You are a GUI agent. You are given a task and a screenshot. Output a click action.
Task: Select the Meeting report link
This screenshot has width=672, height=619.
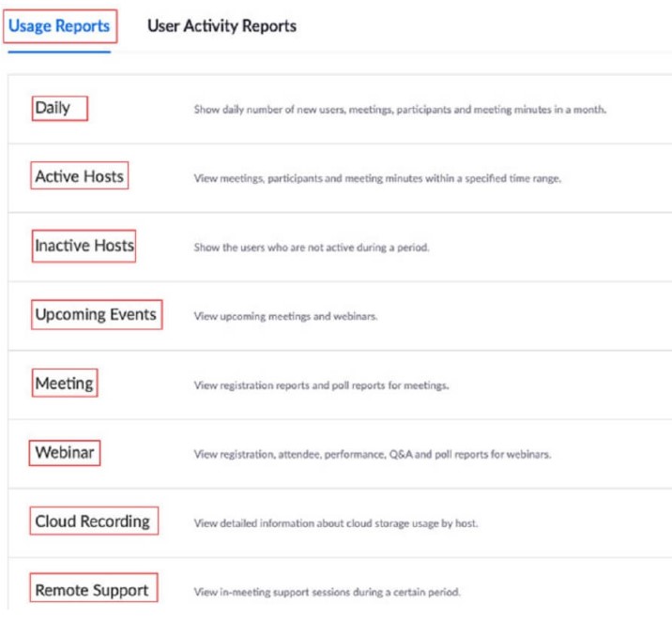click(64, 384)
